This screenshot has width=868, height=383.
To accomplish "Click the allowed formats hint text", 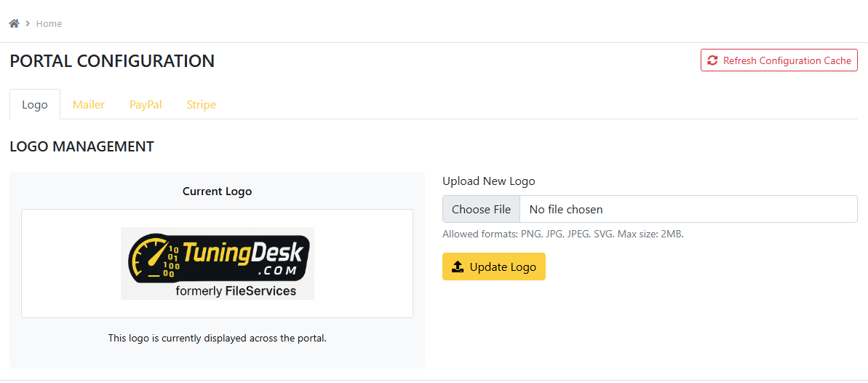I will [x=562, y=234].
